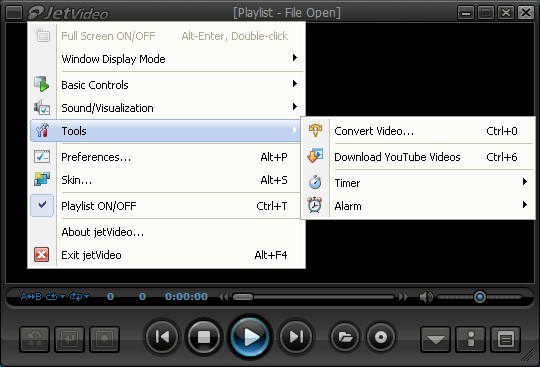Image resolution: width=540 pixels, height=367 pixels.
Task: Choose Skin... from the menu
Action: coord(166,180)
